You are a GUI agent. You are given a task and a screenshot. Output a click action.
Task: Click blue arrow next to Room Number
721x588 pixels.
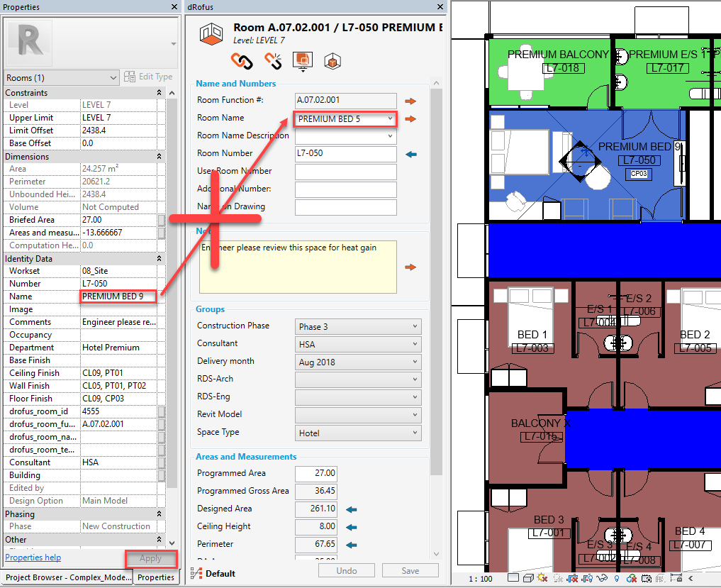pos(410,154)
